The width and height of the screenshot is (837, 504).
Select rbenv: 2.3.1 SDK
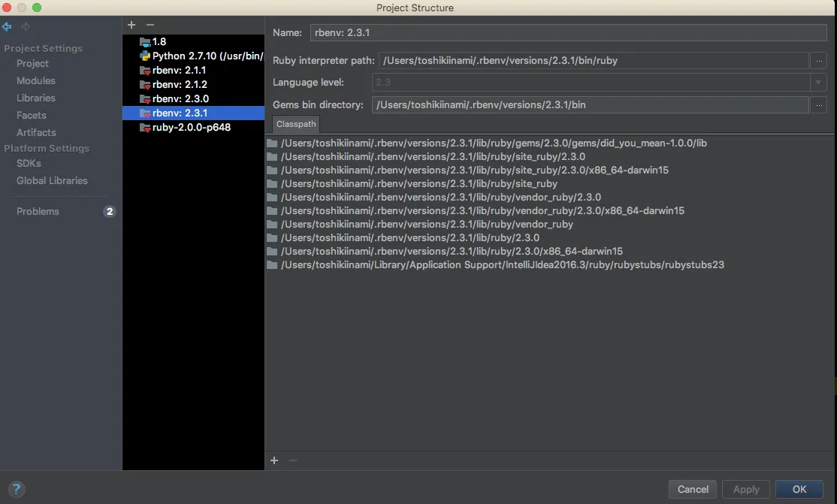pyautogui.click(x=193, y=113)
